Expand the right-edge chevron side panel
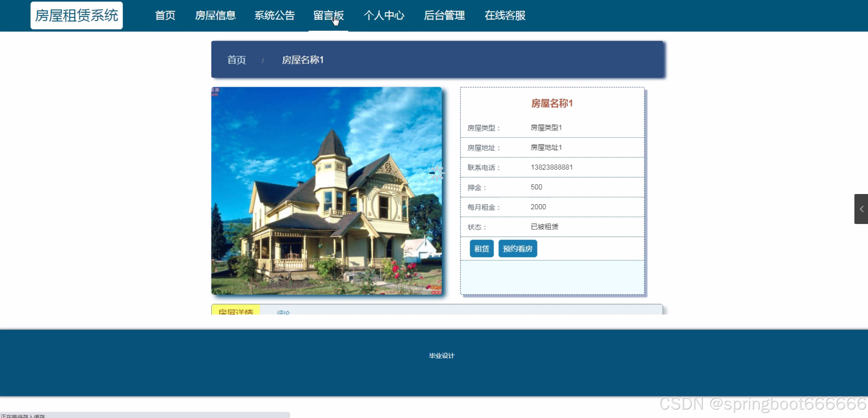 [861, 209]
